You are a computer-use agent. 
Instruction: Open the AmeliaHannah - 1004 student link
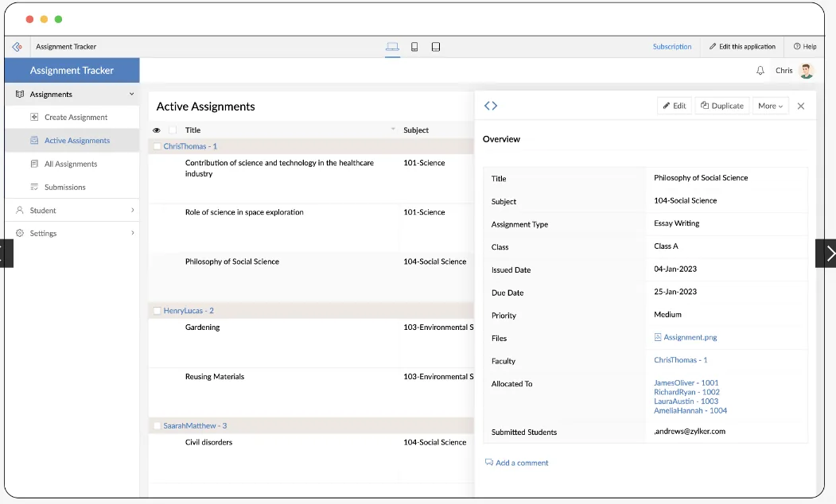coord(690,411)
